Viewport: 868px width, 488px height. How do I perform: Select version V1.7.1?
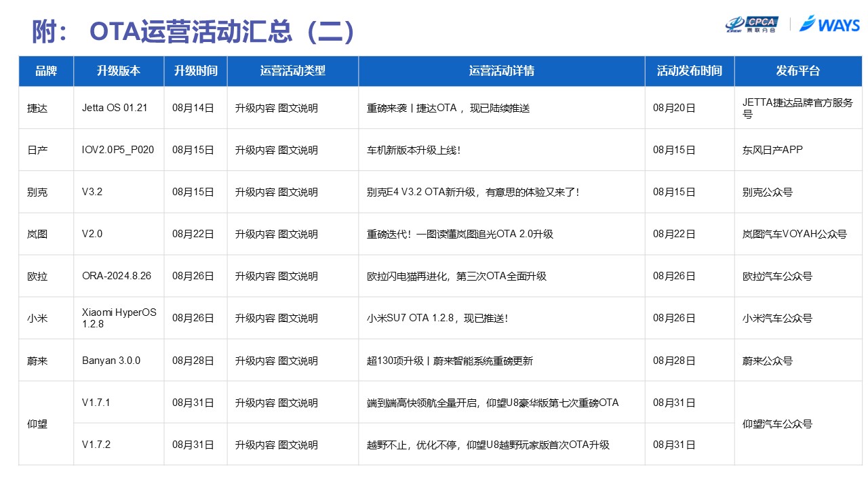coord(96,403)
